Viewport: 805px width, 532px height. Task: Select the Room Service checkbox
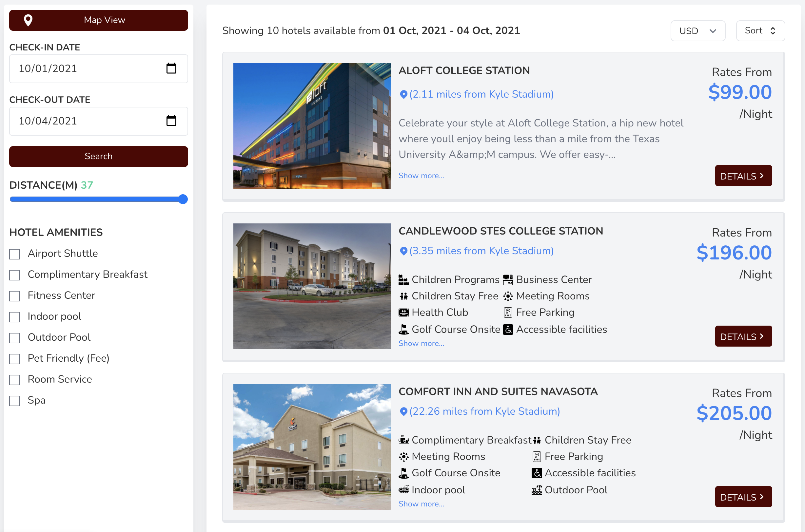click(x=14, y=380)
